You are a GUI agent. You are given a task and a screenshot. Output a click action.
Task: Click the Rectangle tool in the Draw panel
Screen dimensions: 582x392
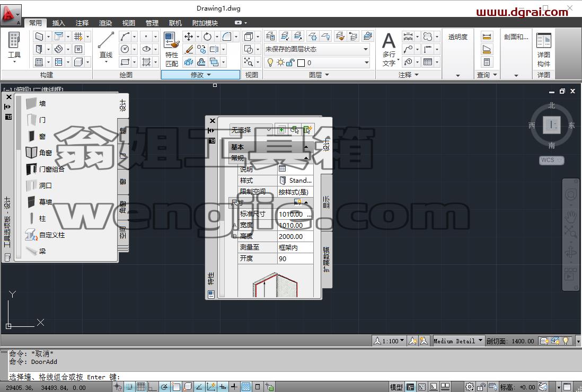(x=125, y=62)
